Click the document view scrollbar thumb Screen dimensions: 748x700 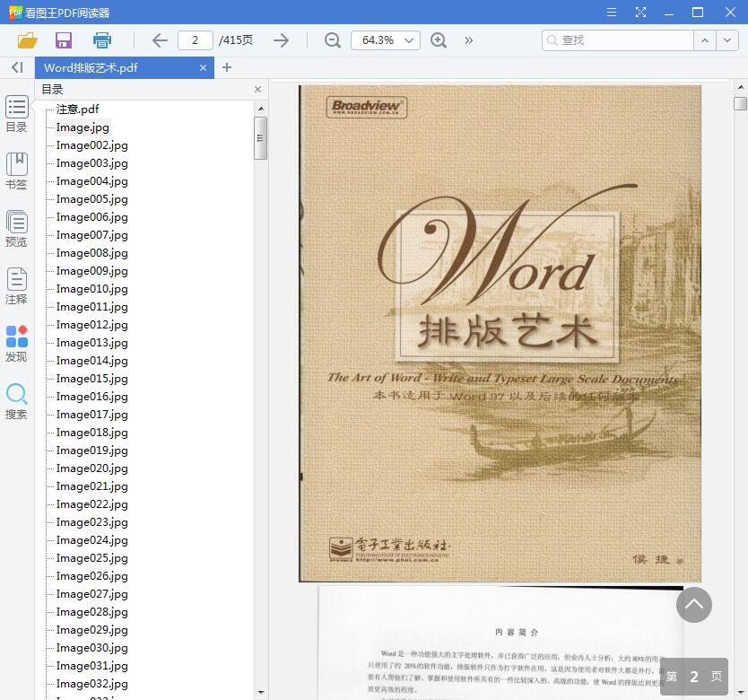[740, 103]
